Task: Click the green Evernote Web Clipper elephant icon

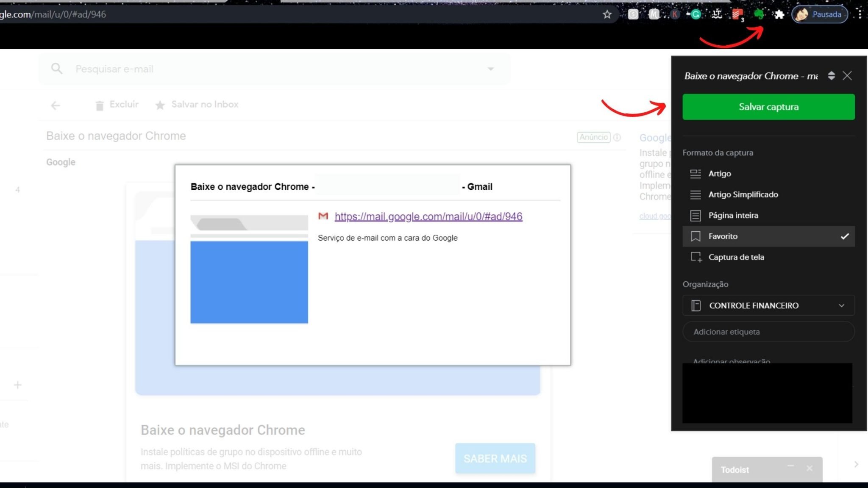Action: tap(759, 14)
